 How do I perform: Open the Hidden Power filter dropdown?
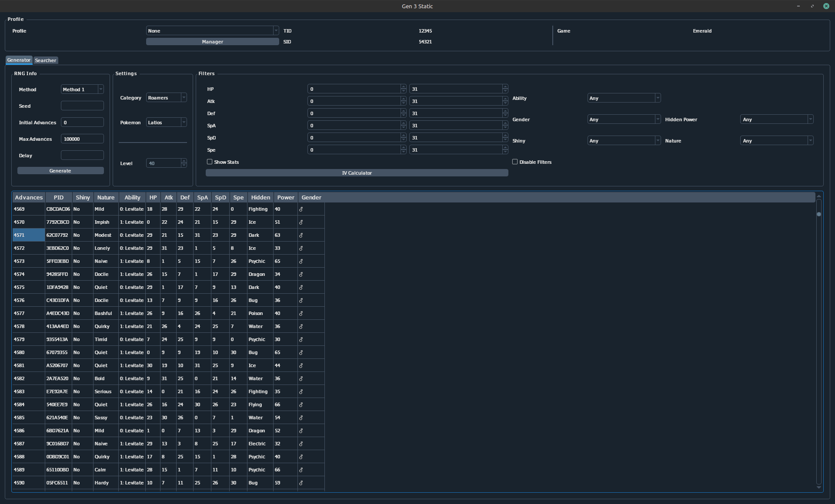(x=776, y=119)
